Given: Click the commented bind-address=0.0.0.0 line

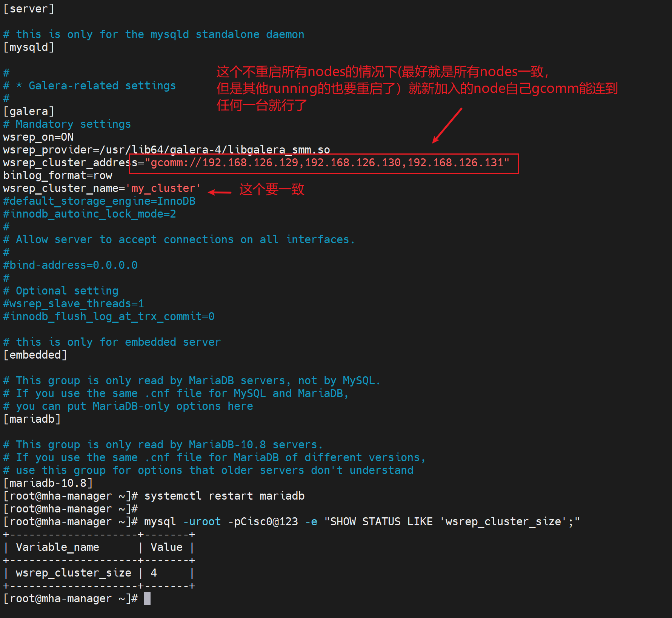Looking at the screenshot, I should coord(70,265).
